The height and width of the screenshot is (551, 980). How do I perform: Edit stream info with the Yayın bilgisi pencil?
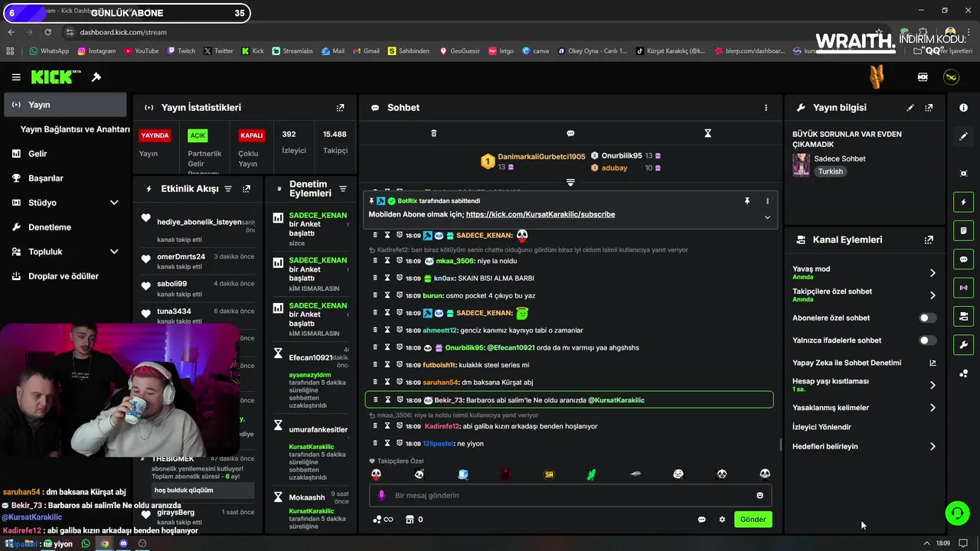[910, 108]
